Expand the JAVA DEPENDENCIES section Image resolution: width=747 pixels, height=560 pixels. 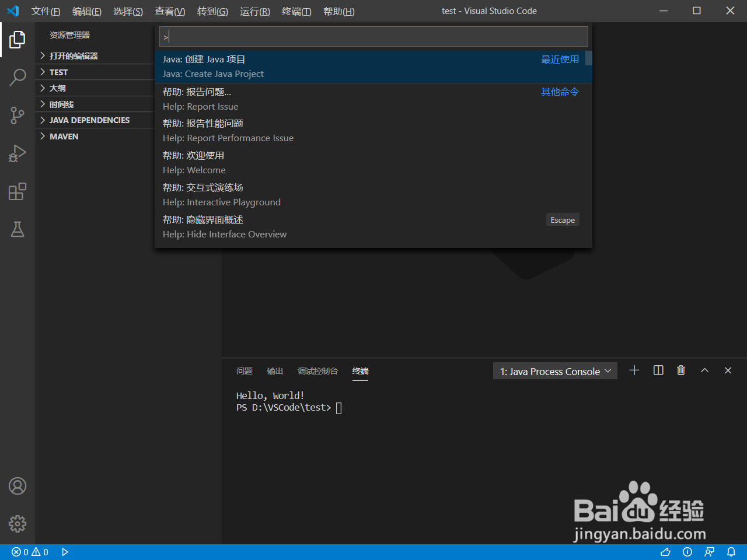(95, 120)
